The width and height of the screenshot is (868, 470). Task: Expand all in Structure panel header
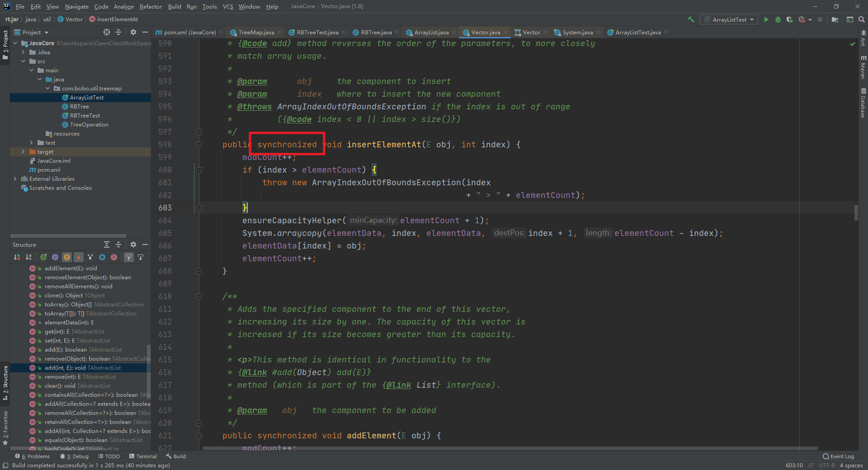pyautogui.click(x=107, y=244)
